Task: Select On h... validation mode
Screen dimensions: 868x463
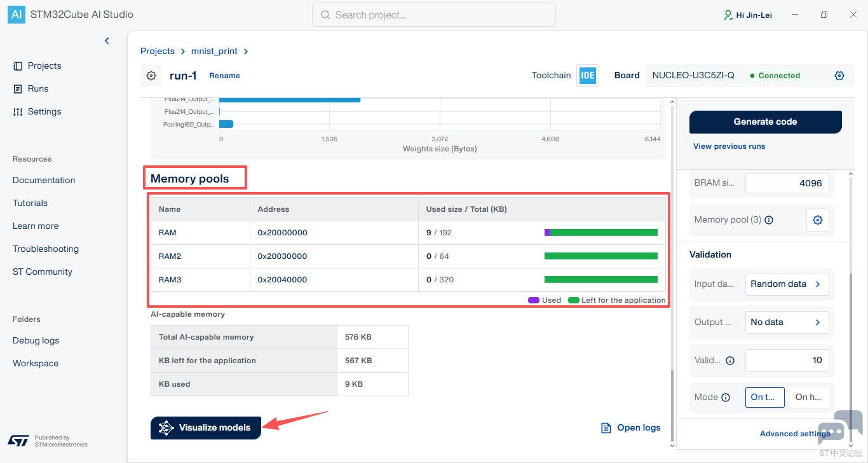Action: 808,397
